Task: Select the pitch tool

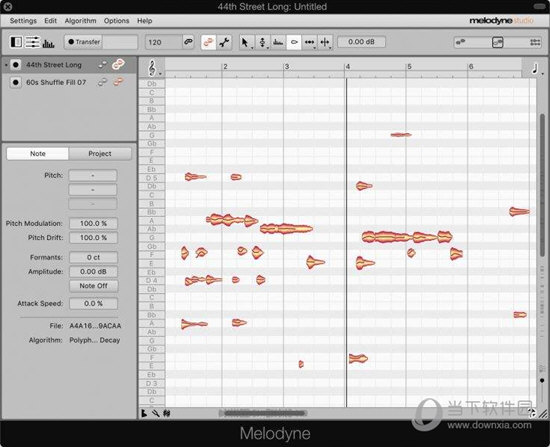Action: [x=262, y=42]
